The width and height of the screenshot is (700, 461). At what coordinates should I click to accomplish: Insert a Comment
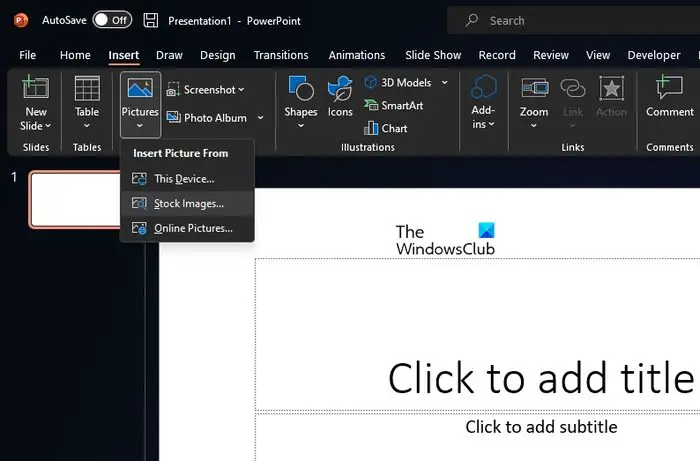point(670,96)
